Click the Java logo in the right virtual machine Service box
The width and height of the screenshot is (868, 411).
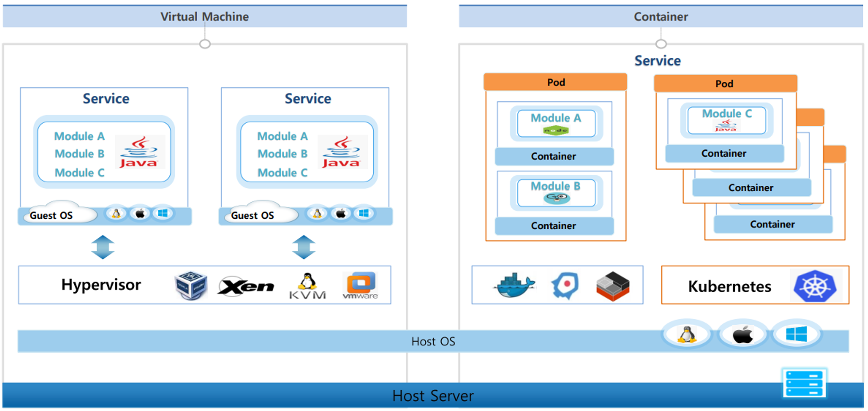tap(342, 152)
